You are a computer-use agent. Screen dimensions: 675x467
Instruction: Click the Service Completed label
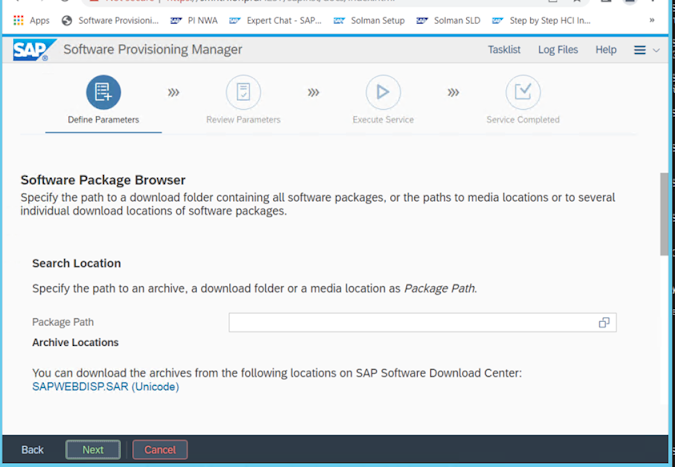click(523, 120)
